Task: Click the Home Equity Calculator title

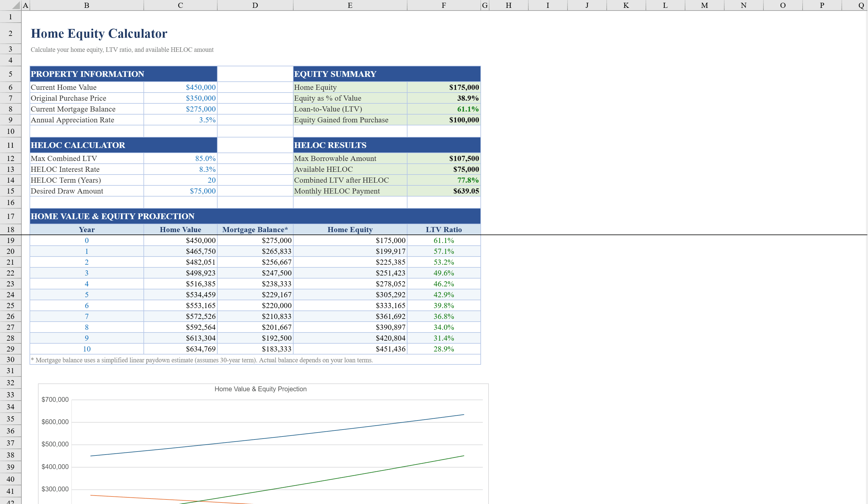Action: click(99, 33)
